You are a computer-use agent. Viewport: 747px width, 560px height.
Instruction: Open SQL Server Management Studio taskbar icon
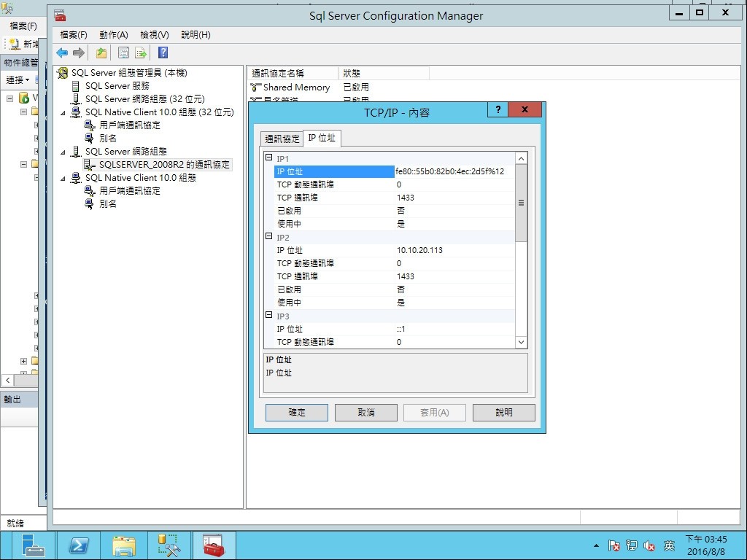(x=169, y=545)
